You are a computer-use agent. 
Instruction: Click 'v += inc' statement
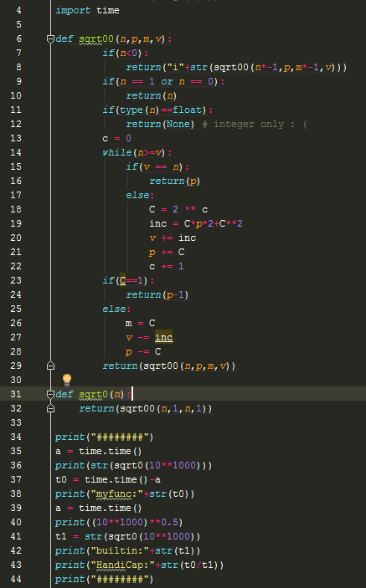tap(173, 238)
